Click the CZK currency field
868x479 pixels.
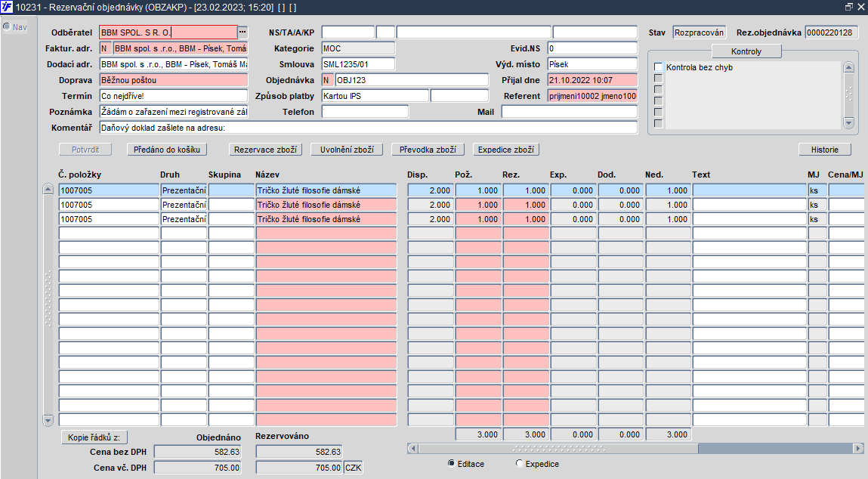pos(354,468)
